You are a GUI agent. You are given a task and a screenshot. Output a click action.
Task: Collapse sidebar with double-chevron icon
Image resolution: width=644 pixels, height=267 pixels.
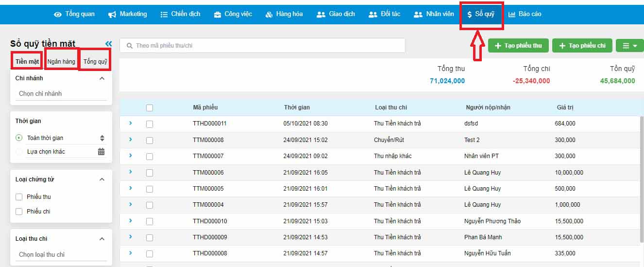(108, 44)
